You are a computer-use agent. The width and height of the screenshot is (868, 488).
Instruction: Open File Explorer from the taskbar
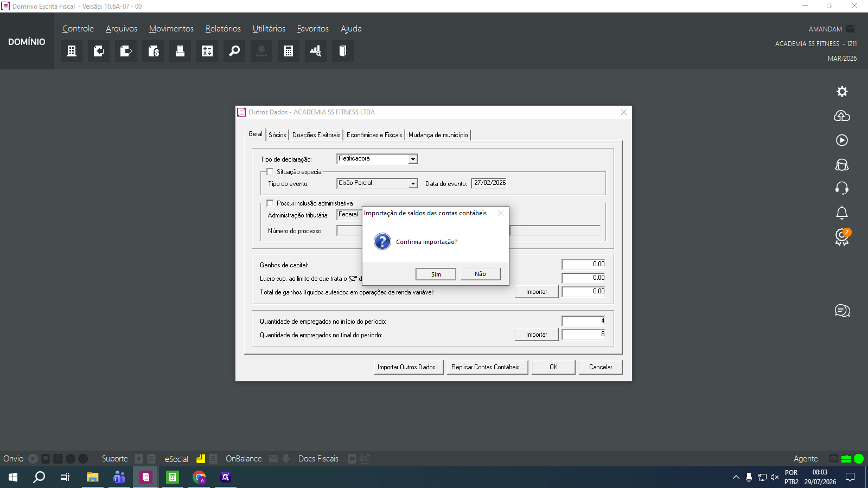pos(93,477)
